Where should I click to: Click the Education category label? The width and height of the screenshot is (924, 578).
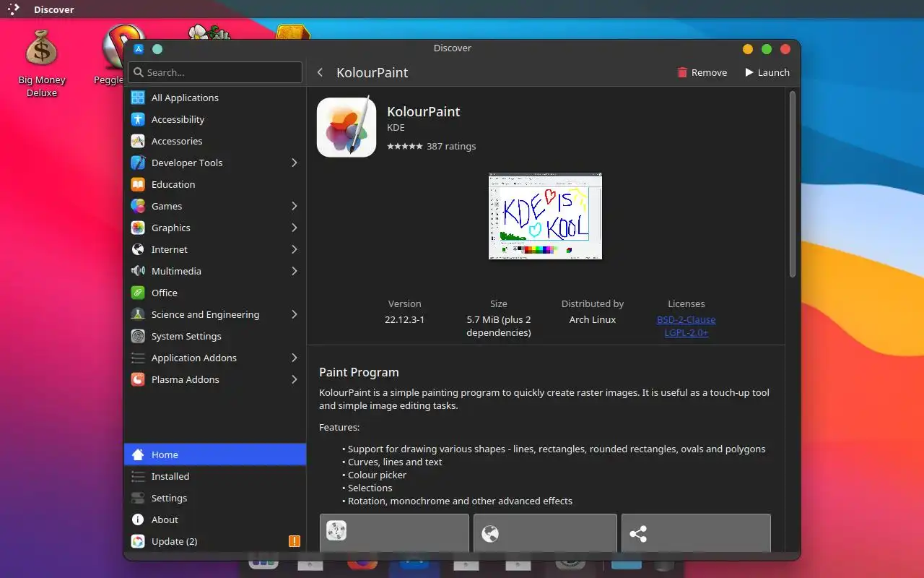coord(173,184)
